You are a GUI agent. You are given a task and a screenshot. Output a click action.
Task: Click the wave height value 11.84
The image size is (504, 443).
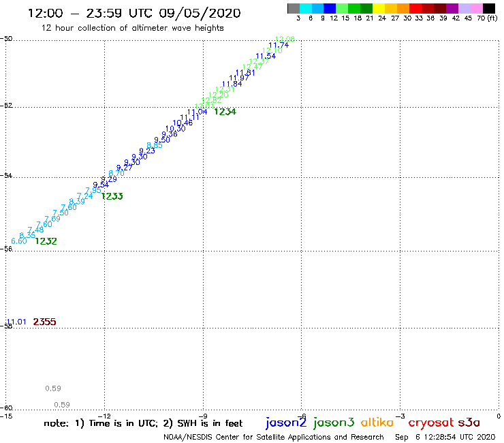click(x=232, y=84)
